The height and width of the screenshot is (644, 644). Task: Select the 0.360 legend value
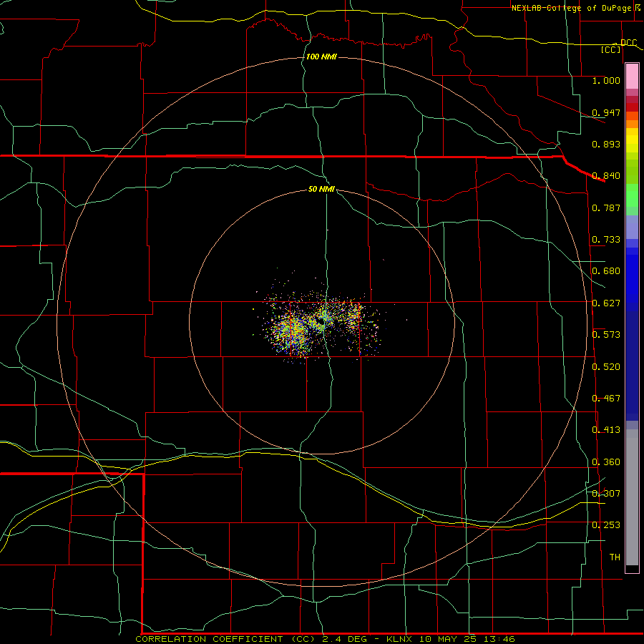coord(606,462)
